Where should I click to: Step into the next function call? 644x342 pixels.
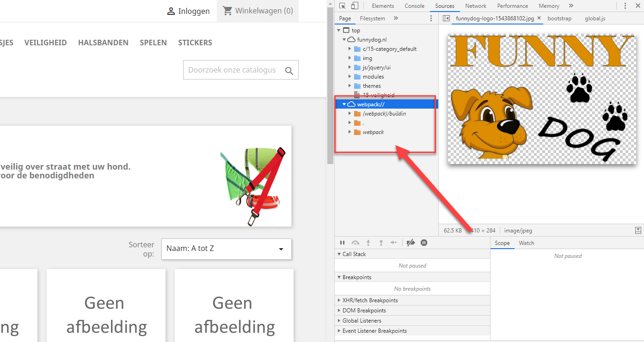(368, 243)
